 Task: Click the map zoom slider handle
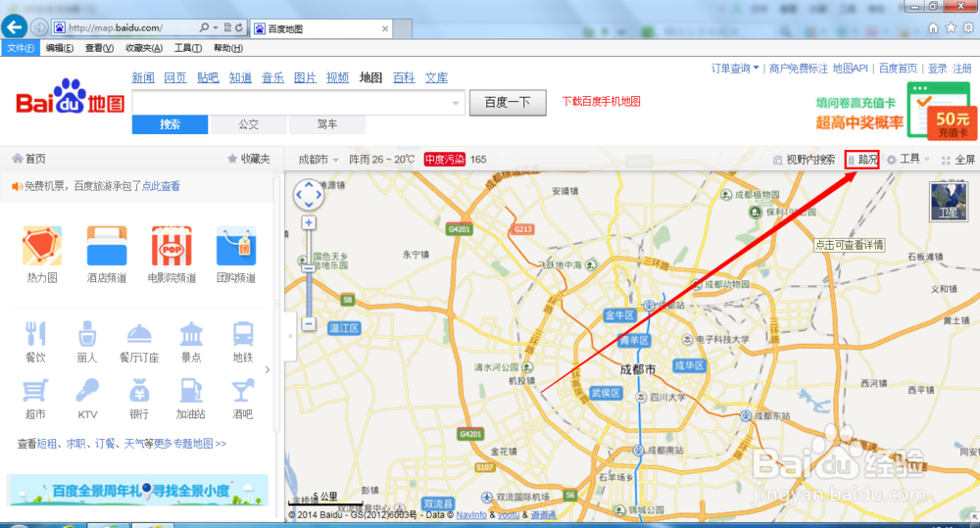pyautogui.click(x=309, y=268)
